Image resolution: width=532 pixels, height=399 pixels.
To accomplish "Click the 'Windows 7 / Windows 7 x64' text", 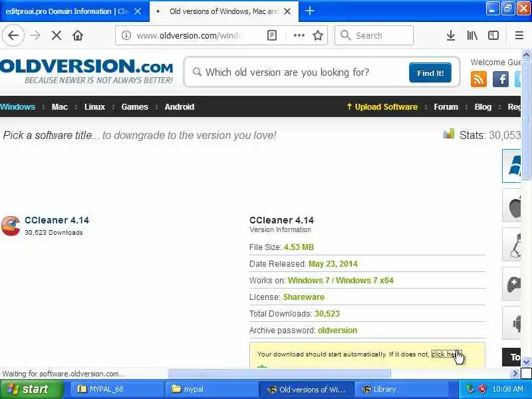I will 340,281.
